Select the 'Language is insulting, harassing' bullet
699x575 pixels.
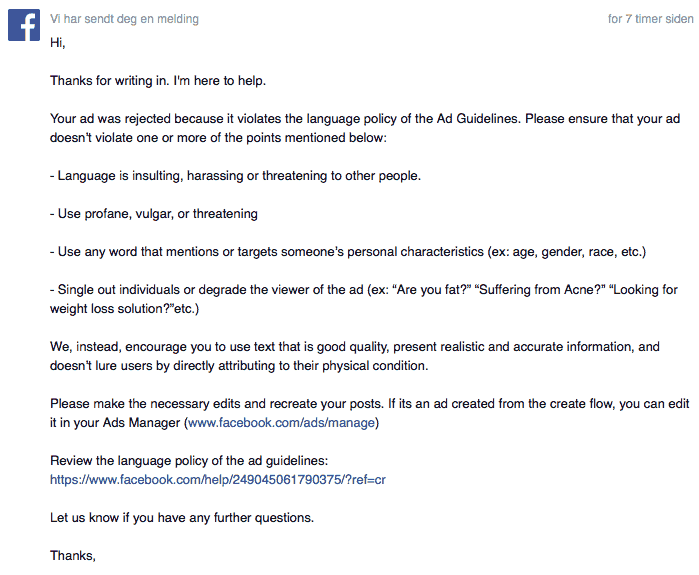(x=235, y=175)
